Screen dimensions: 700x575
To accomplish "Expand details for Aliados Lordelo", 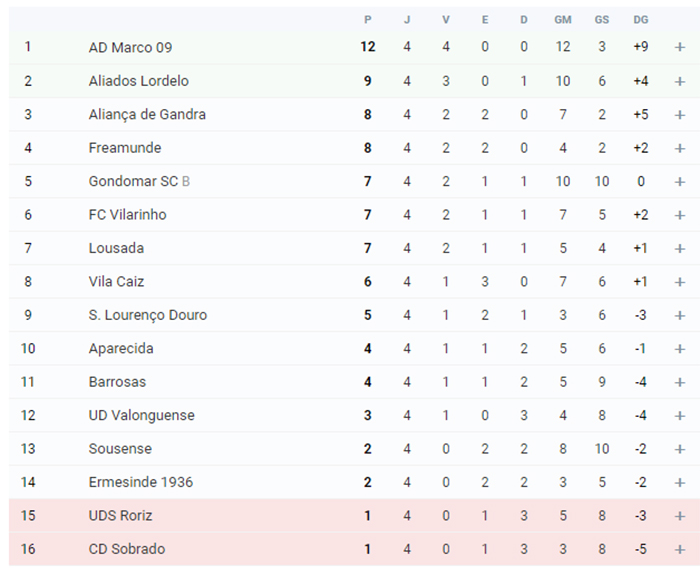I will [x=679, y=81].
